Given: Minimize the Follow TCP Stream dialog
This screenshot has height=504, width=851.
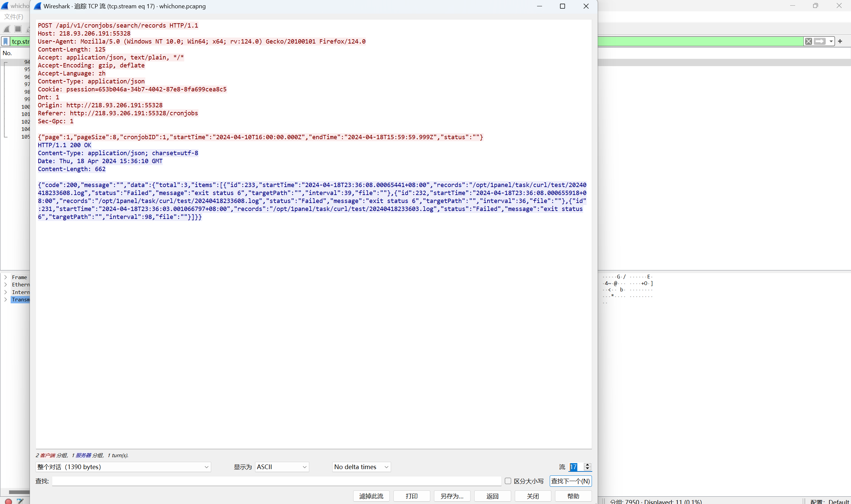Looking at the screenshot, I should (x=539, y=6).
